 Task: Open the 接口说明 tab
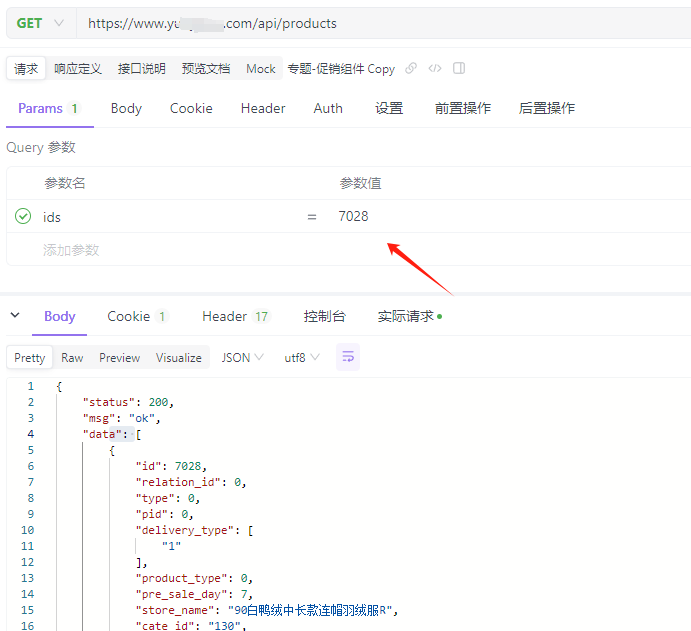[141, 69]
